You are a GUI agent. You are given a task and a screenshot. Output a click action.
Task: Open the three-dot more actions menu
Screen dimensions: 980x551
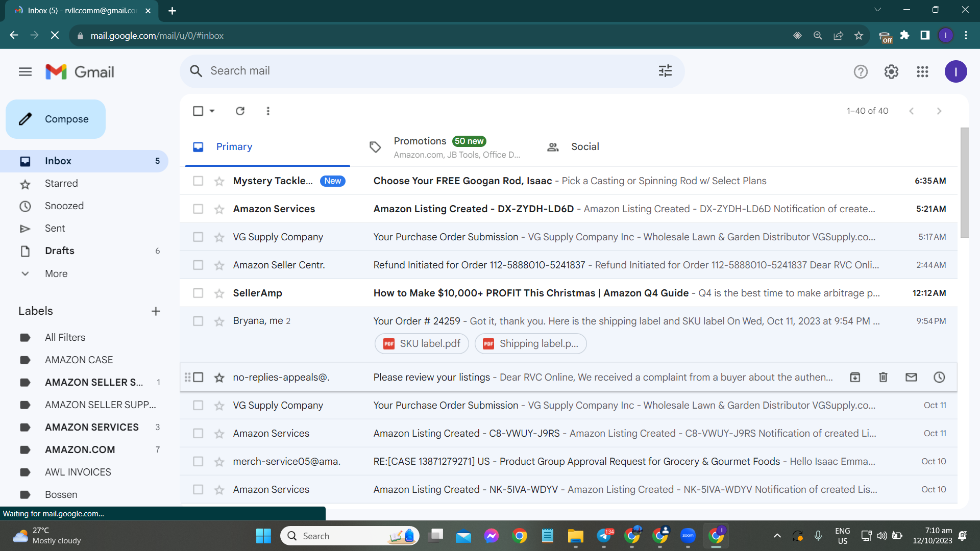click(268, 111)
